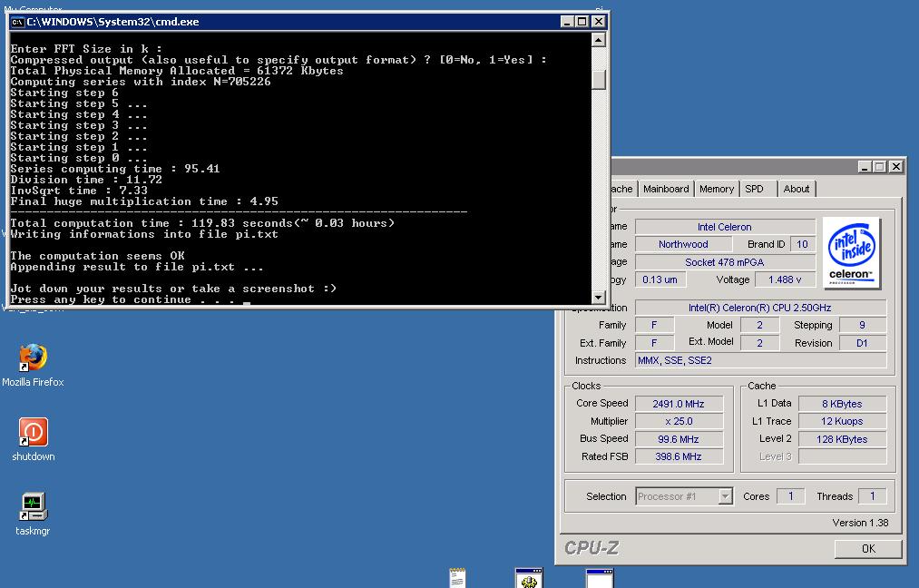Select the Cache tab in CPU-Z
Viewport: 919px width, 588px height.
click(x=621, y=189)
